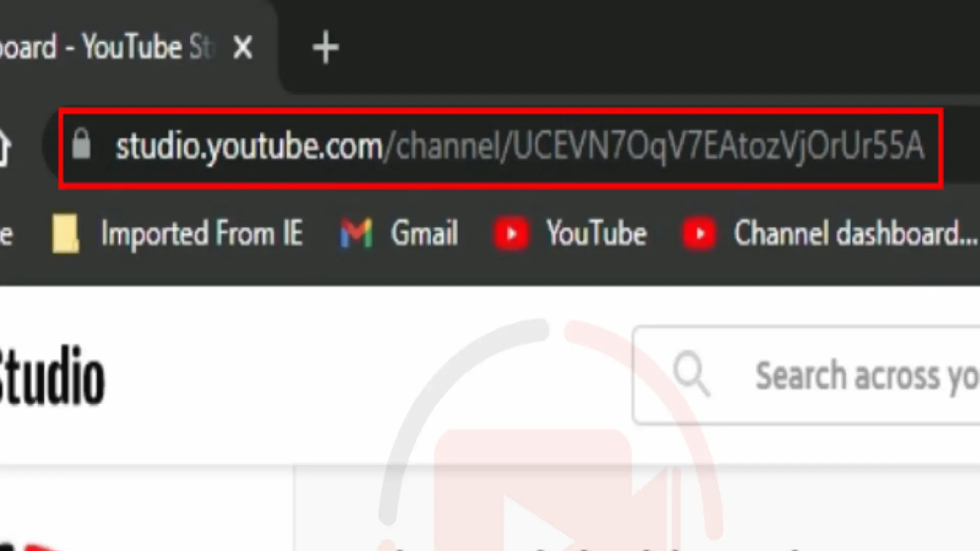The height and width of the screenshot is (551, 980).
Task: Open a new browser tab
Action: coord(325,47)
